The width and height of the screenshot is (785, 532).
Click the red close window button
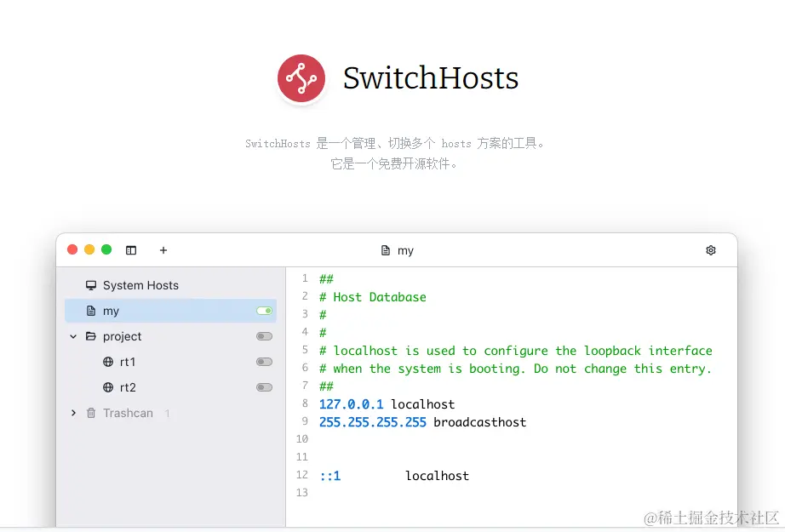coord(72,249)
